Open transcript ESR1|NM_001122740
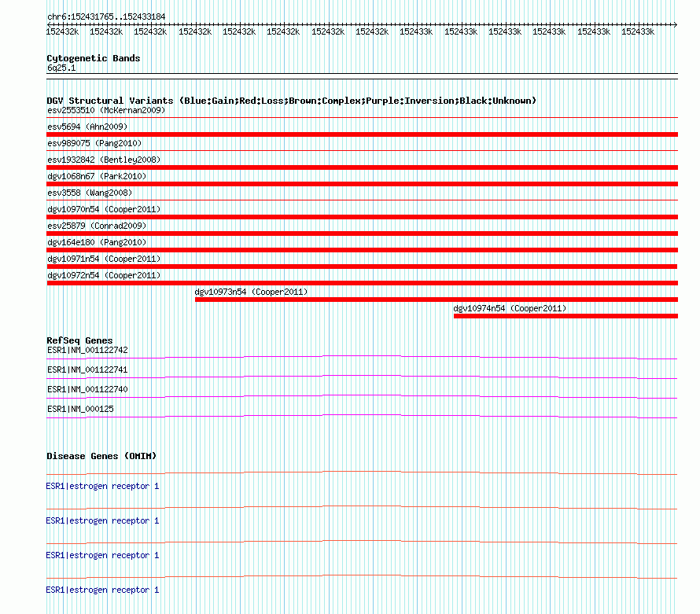 tap(87, 390)
